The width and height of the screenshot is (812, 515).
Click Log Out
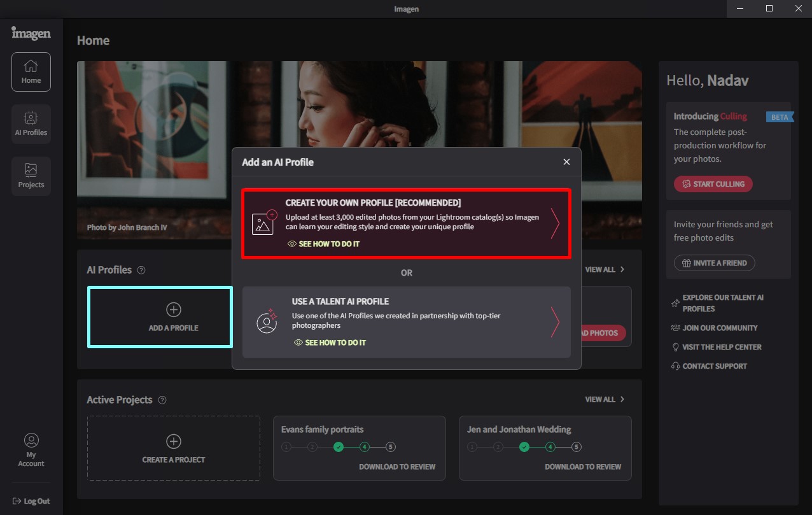point(31,501)
